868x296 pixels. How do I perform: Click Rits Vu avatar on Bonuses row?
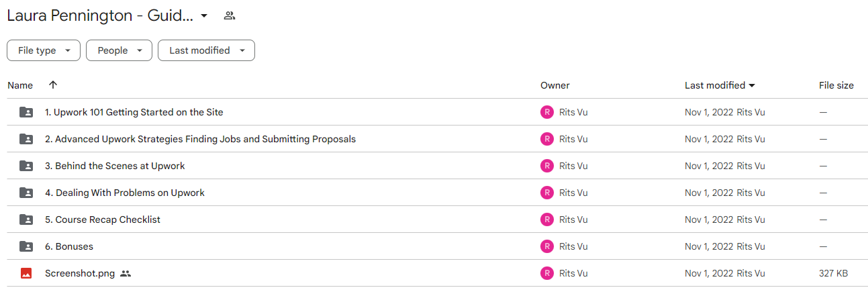click(547, 246)
